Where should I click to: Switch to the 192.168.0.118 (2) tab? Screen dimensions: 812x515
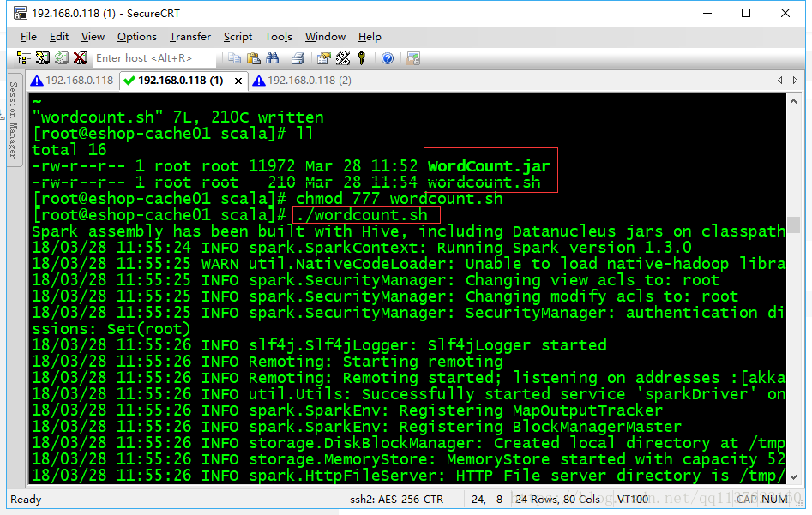tap(302, 81)
